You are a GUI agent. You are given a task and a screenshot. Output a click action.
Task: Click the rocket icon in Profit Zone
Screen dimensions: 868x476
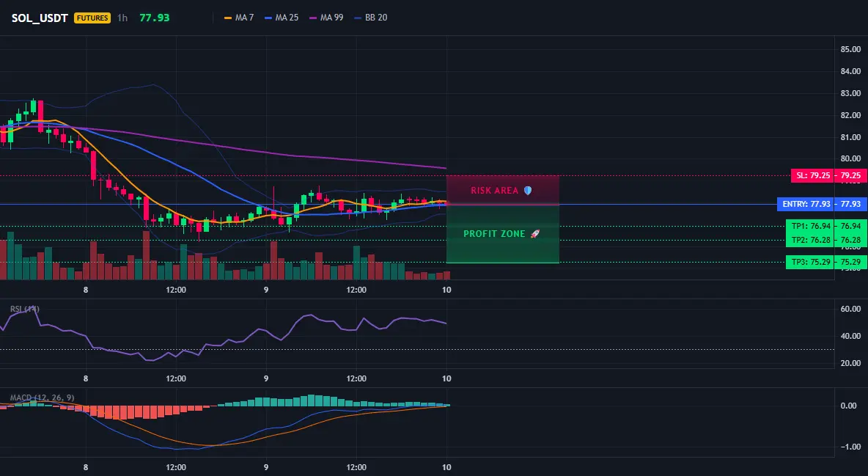point(534,234)
